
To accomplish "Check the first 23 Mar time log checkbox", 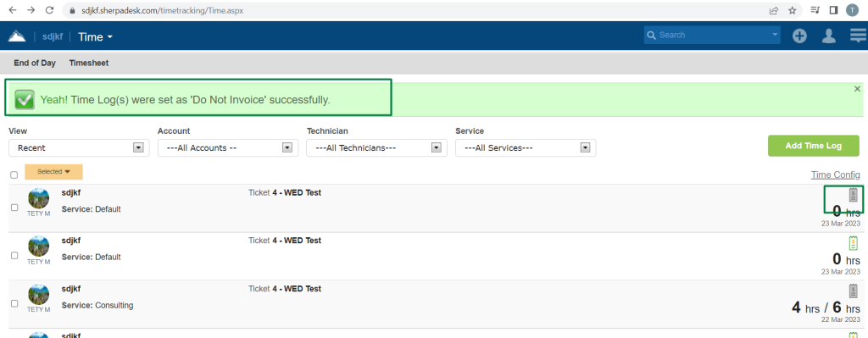I will pyautogui.click(x=14, y=208).
